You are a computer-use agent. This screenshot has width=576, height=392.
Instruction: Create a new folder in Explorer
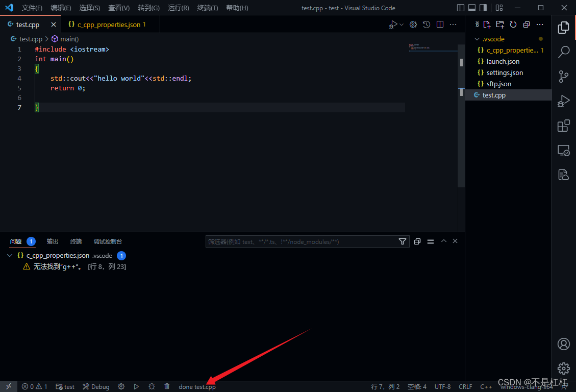[x=500, y=24]
